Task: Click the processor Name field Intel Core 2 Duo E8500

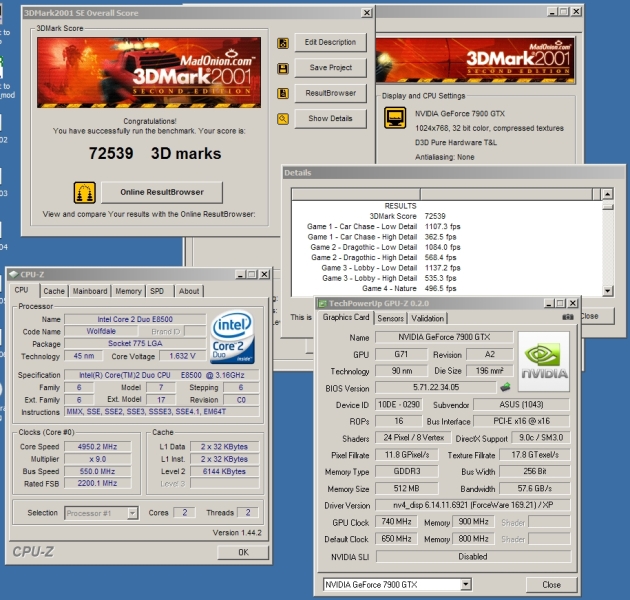Action: coord(135,319)
